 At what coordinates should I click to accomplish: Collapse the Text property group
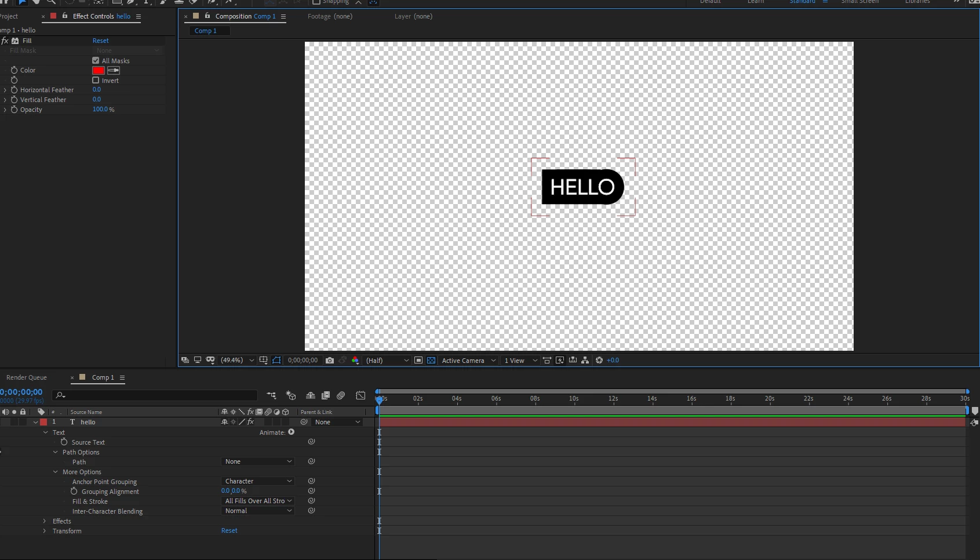[46, 432]
